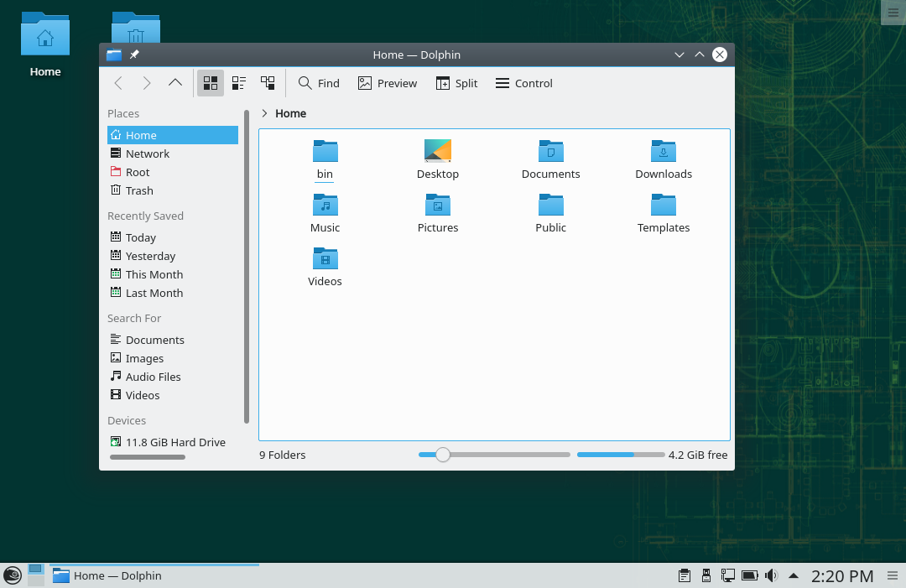Click Home in the location breadcrumb

pos(290,113)
